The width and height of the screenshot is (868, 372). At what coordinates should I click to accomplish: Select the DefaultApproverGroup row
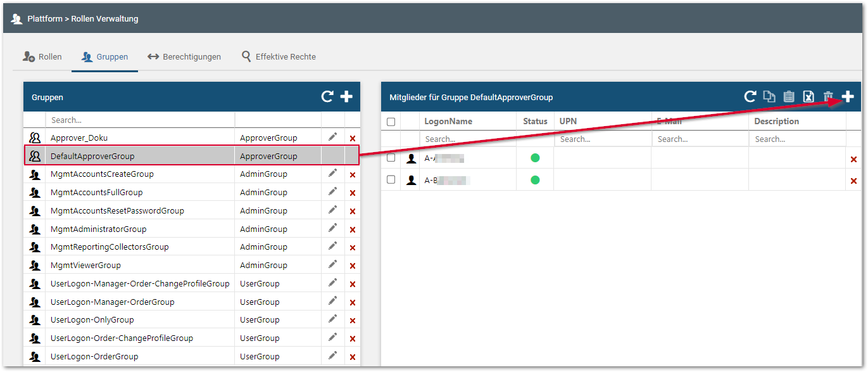[191, 156]
